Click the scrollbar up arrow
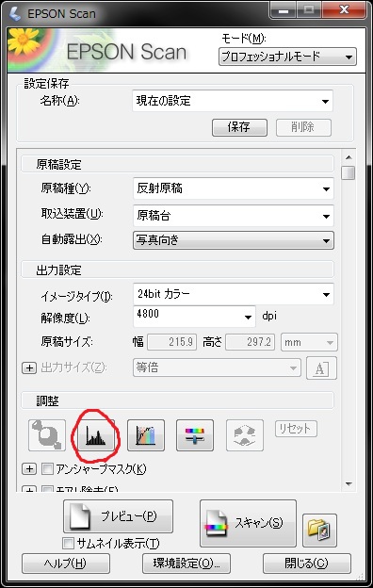Screen dimensions: 373x588 [349, 157]
